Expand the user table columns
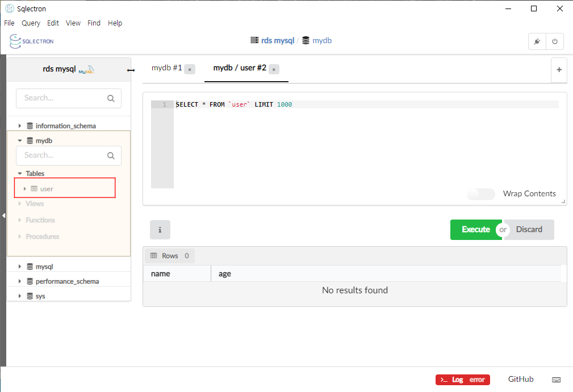 [x=25, y=189]
